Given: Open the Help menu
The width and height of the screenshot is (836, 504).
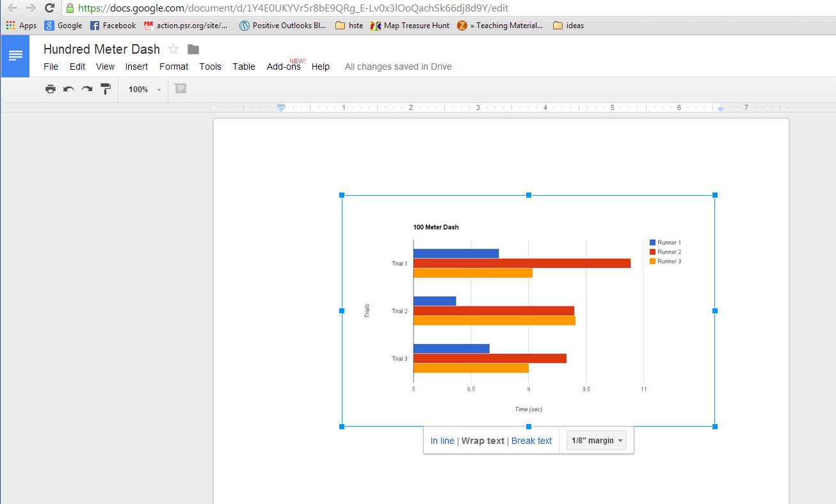Looking at the screenshot, I should pos(321,67).
